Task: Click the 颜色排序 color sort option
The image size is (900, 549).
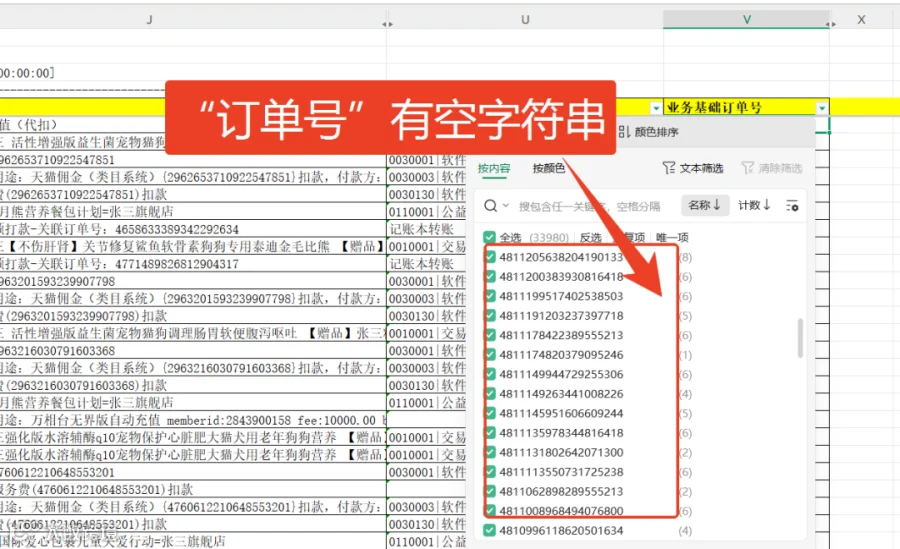Action: 649,132
